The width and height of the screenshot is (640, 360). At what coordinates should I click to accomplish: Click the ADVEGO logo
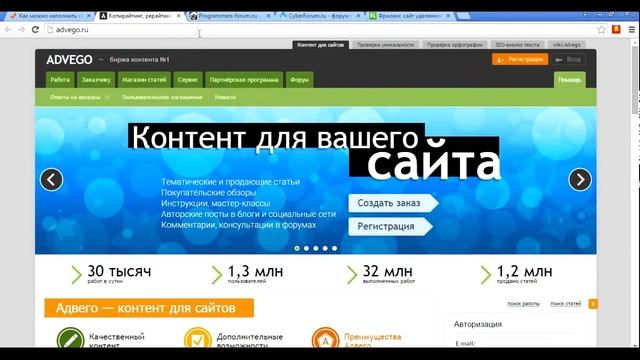[x=69, y=60]
